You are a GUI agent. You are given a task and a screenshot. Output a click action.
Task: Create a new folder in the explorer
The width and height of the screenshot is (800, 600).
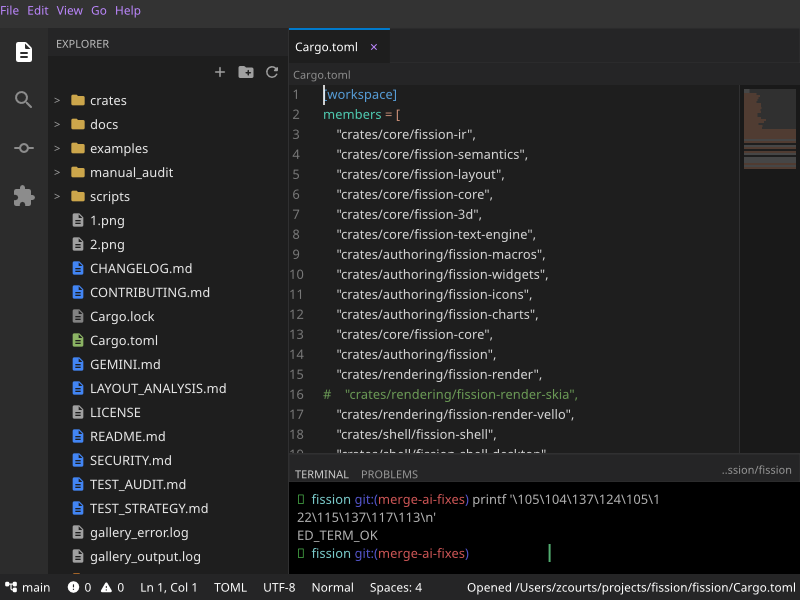[246, 72]
